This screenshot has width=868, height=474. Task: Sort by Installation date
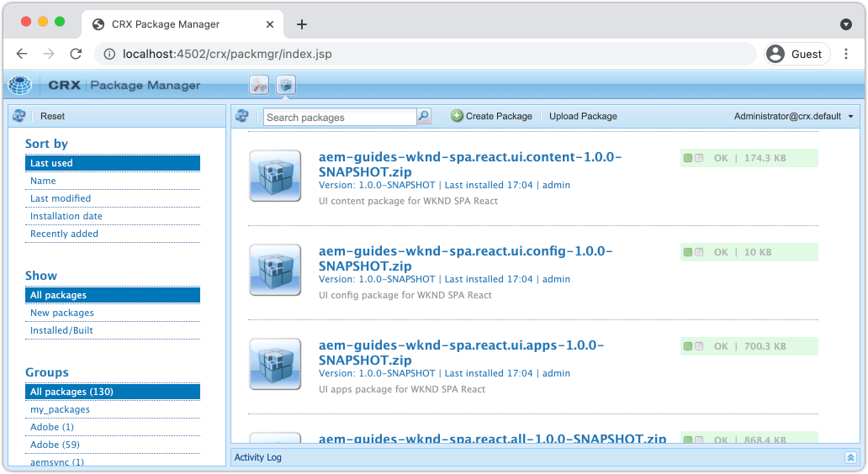click(x=113, y=216)
